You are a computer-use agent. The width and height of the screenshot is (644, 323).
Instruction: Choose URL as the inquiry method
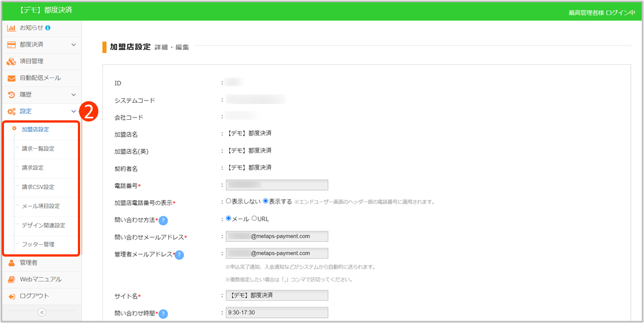click(254, 218)
